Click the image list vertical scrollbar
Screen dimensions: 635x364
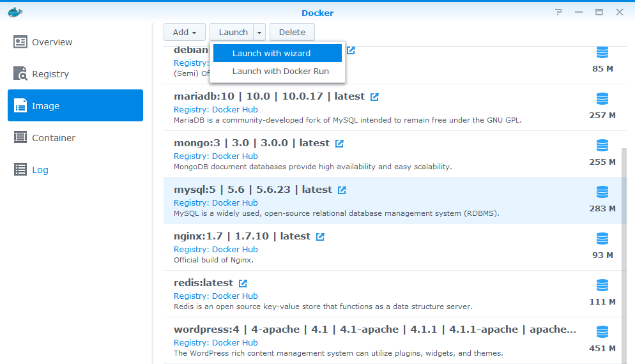pos(624,255)
